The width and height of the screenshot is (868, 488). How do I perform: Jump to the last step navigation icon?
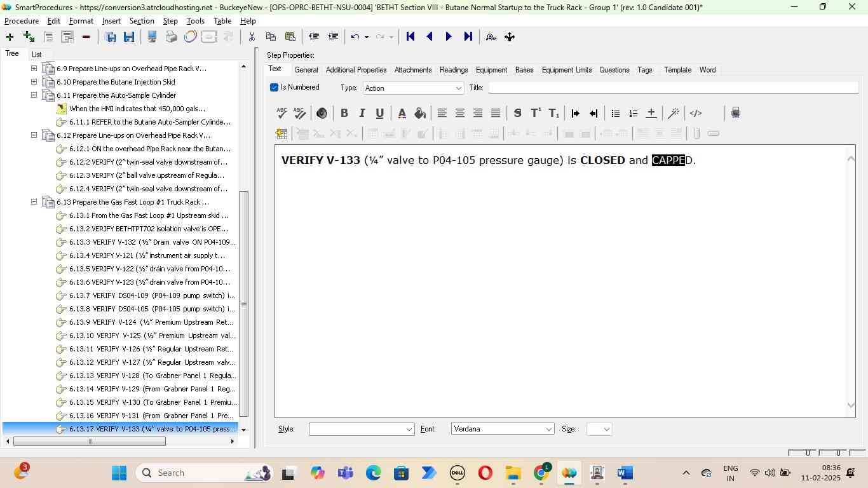coord(468,37)
